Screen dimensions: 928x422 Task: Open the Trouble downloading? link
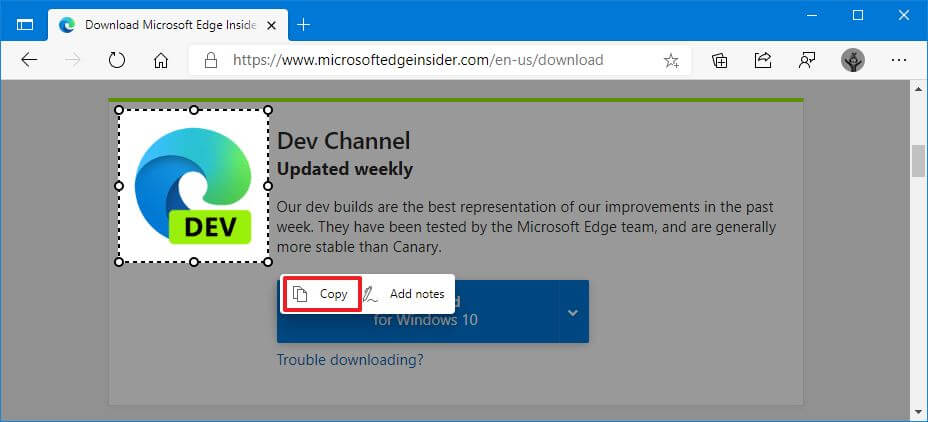(350, 359)
